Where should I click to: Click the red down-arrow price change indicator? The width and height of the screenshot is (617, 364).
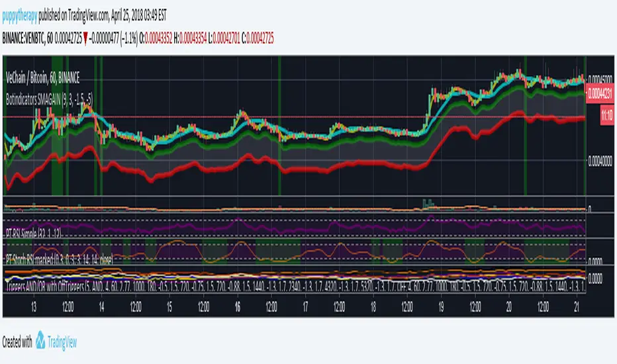pyautogui.click(x=85, y=39)
